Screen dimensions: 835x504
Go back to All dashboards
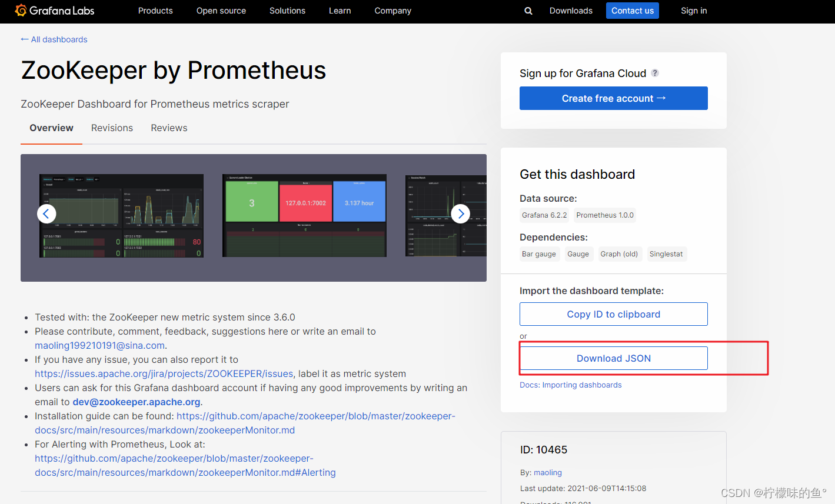[x=54, y=39]
